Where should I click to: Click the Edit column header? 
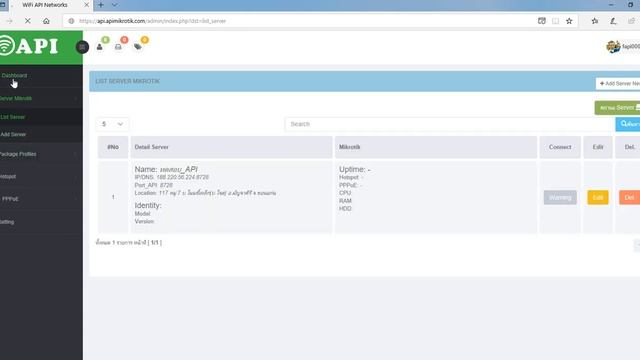(x=598, y=147)
